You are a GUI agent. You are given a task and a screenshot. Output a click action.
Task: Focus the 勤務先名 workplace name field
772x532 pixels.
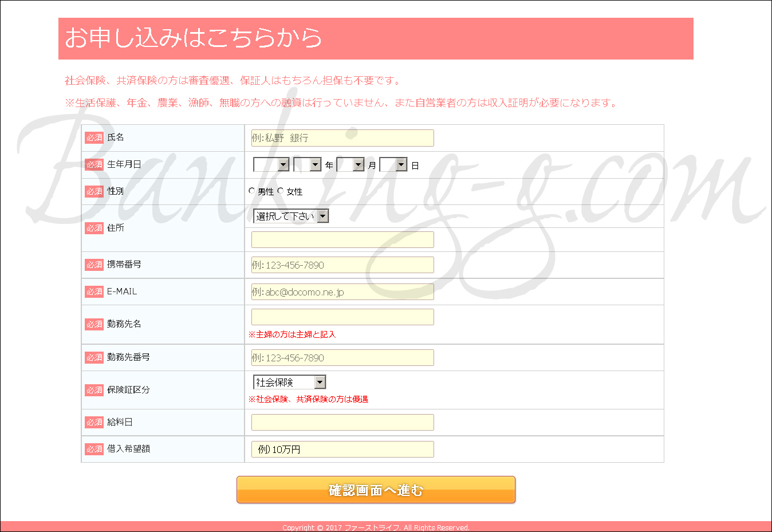(x=342, y=317)
